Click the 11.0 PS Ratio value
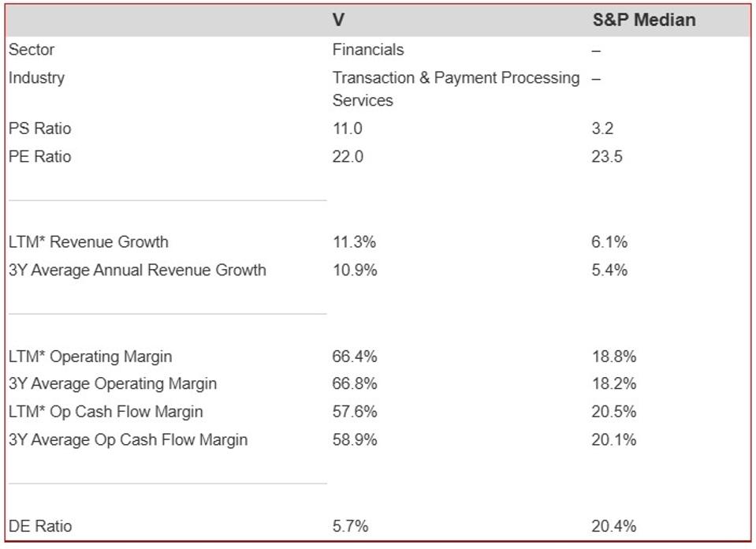Image resolution: width=756 pixels, height=549 pixels. 347,129
